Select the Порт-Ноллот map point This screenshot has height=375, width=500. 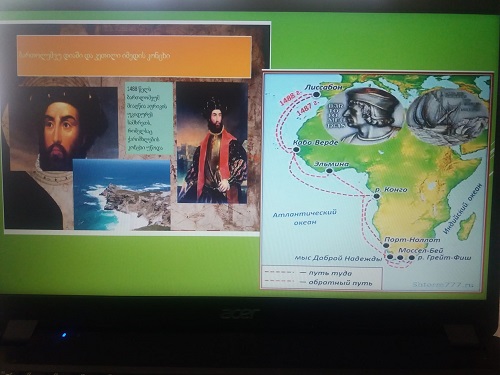point(386,246)
